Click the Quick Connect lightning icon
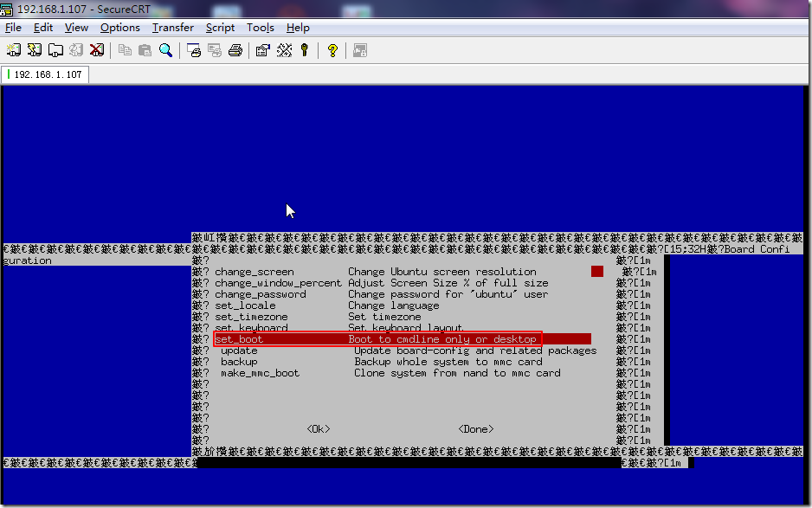The height and width of the screenshot is (508, 812). coord(35,50)
